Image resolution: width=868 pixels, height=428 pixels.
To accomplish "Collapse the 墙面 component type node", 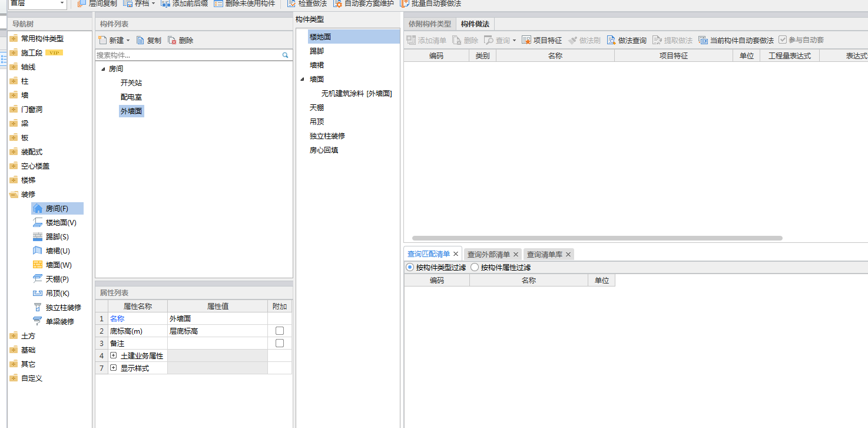I will tap(303, 80).
